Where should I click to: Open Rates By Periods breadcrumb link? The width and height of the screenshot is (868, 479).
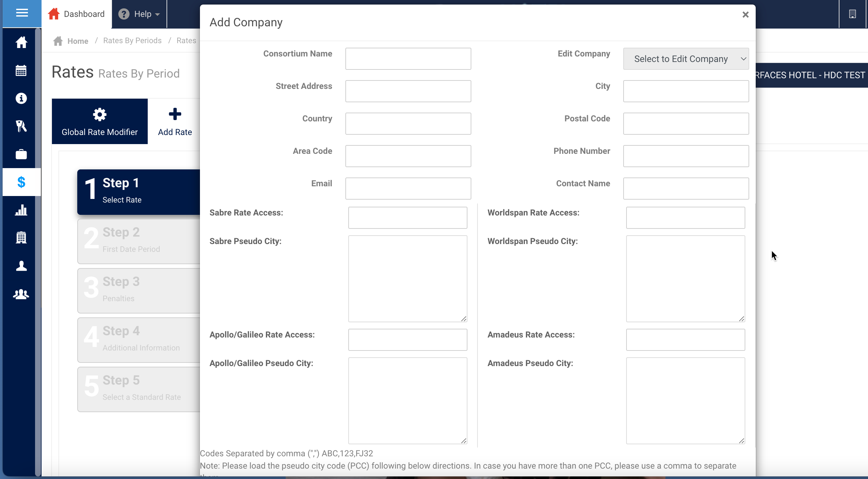tap(132, 41)
